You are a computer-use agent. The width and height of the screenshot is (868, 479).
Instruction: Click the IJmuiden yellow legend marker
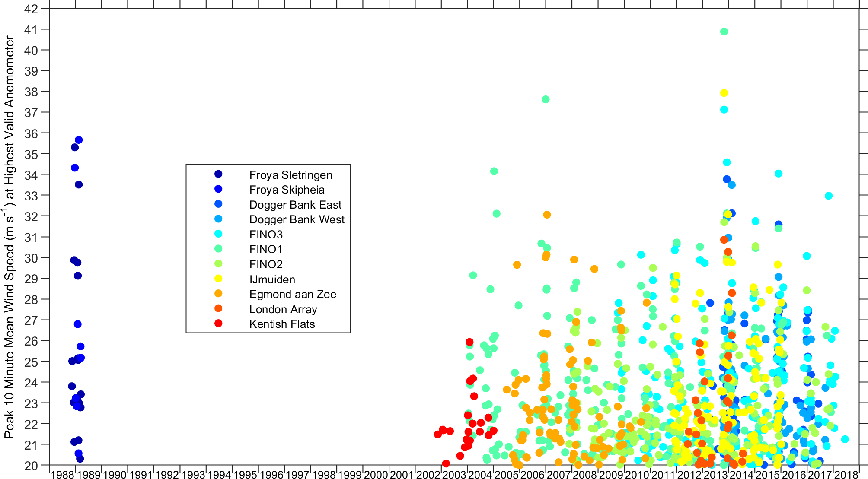point(218,279)
